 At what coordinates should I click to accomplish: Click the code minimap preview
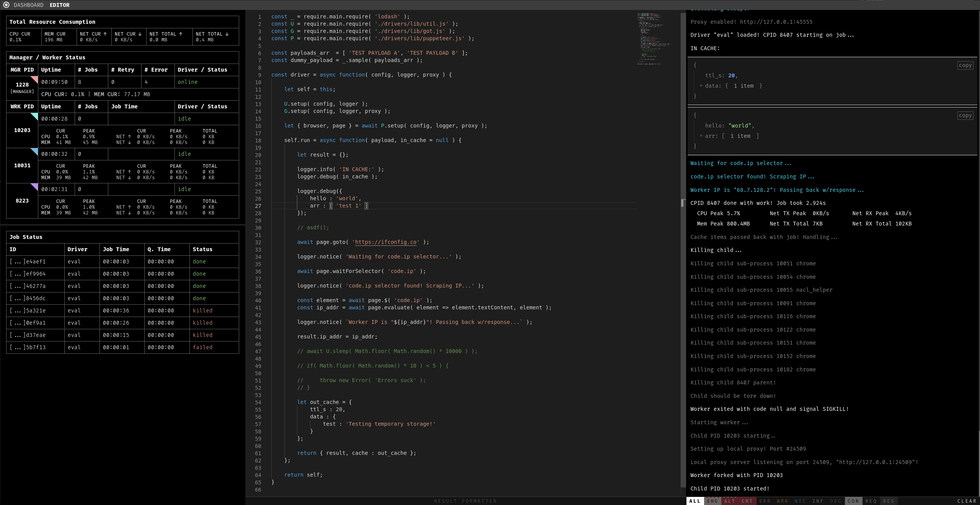pos(654,38)
